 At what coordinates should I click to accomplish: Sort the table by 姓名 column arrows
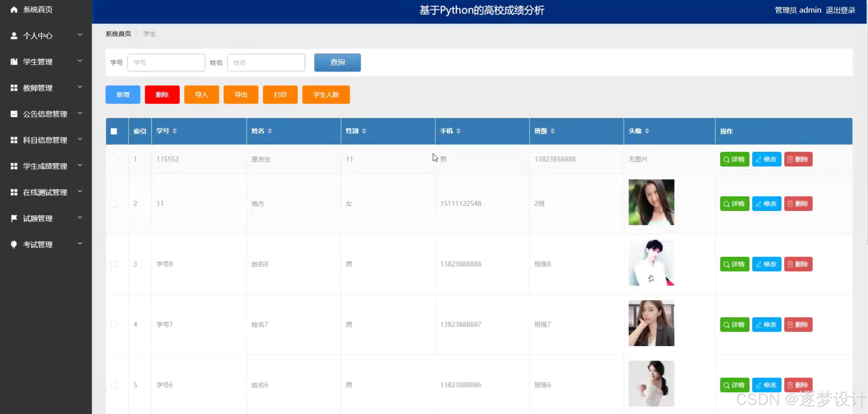pyautogui.click(x=270, y=131)
